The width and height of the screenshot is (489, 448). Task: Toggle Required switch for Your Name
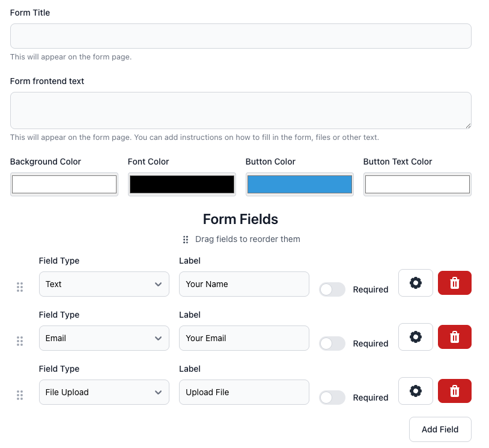point(332,289)
